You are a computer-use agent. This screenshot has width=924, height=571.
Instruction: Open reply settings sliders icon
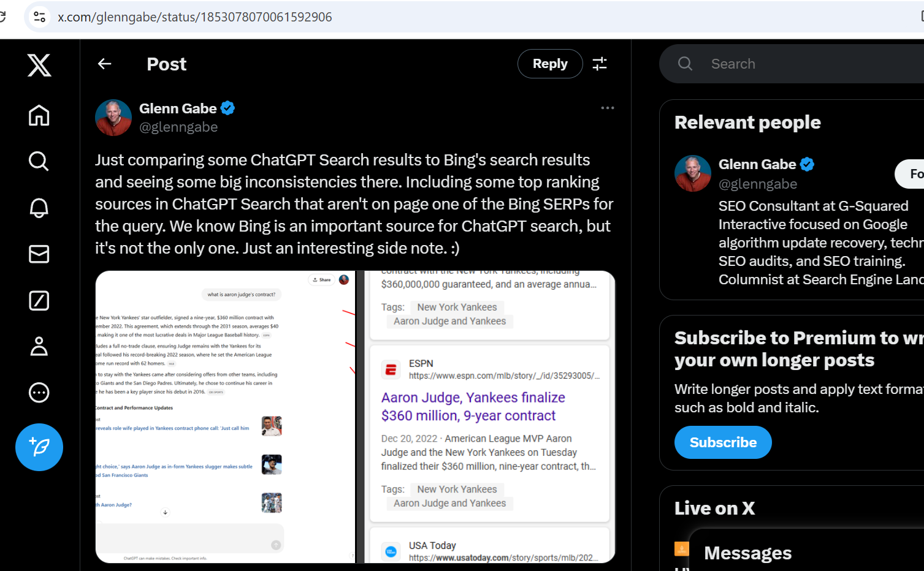[600, 64]
